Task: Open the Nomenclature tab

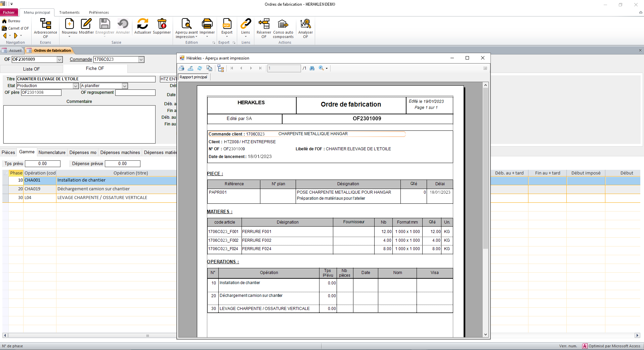Action: point(52,152)
